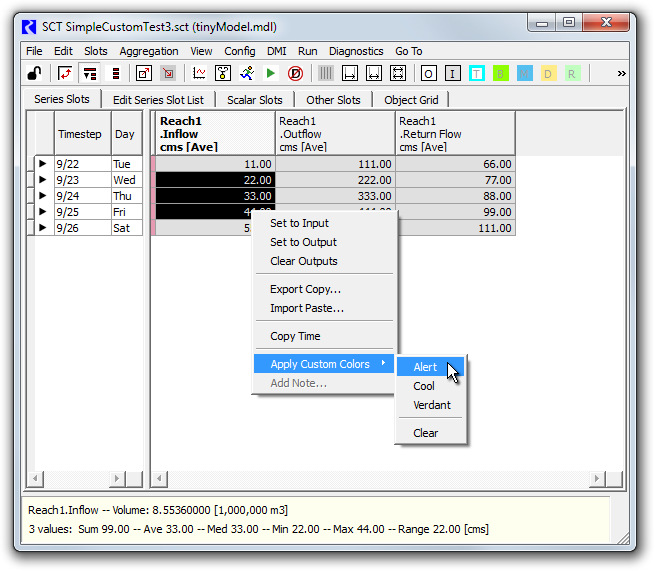Toggle the row detail view toolbar icon
Viewport: 655px width, 571px height.
pyautogui.click(x=90, y=74)
